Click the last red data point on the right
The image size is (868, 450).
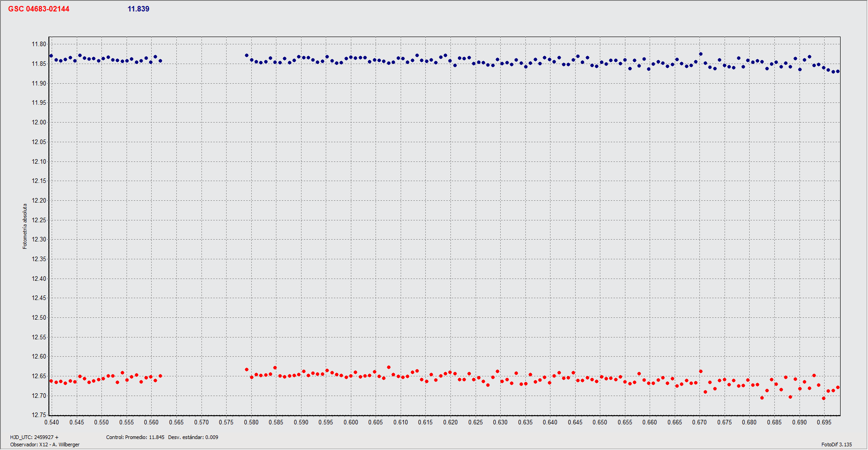tap(838, 388)
